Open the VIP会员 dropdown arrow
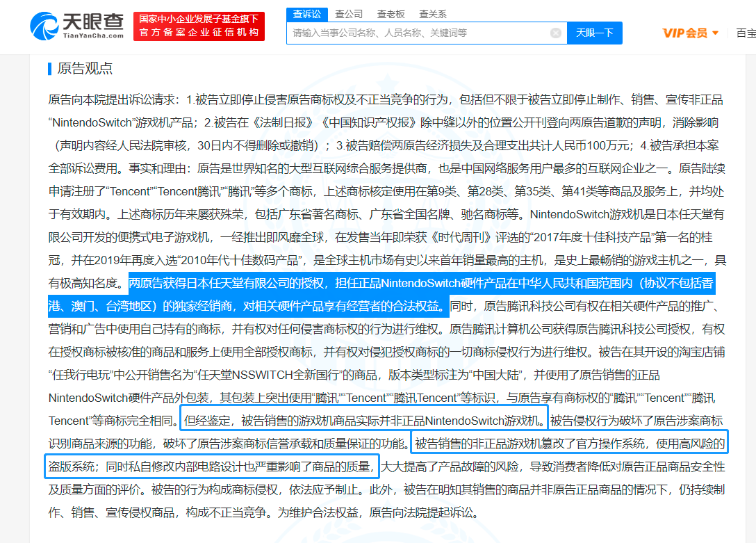 tap(716, 33)
